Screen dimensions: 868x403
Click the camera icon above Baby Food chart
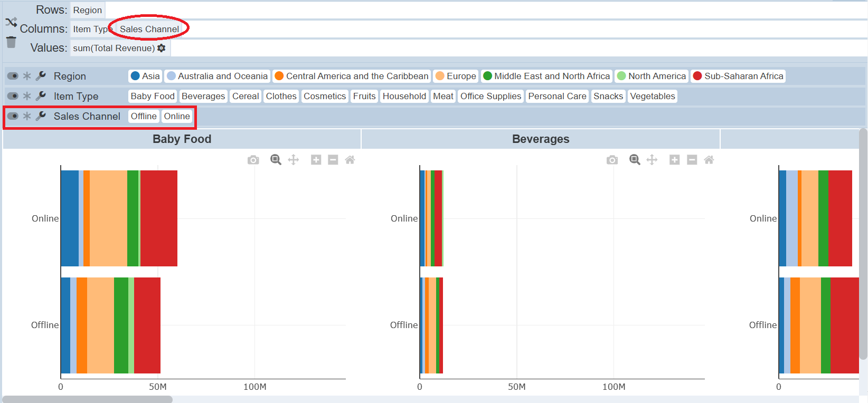point(253,160)
